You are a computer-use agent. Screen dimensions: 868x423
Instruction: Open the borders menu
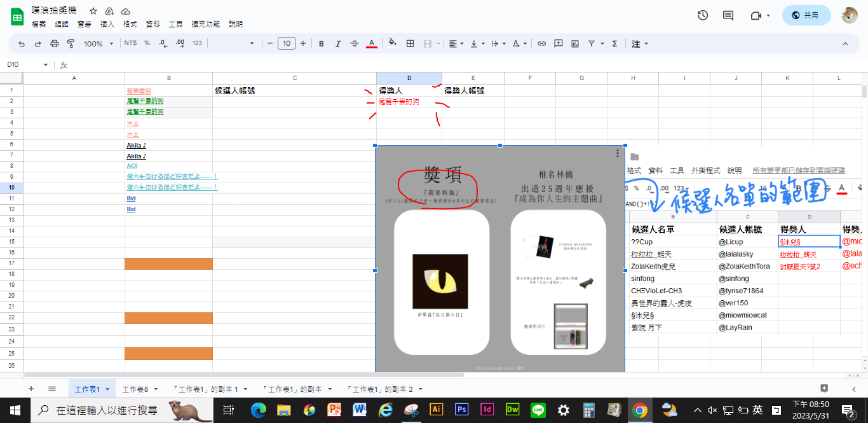[410, 44]
